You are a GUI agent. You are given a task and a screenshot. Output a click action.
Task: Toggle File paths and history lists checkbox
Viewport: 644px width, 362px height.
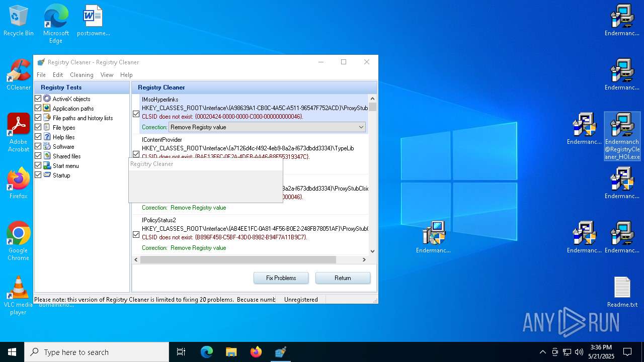(x=38, y=118)
